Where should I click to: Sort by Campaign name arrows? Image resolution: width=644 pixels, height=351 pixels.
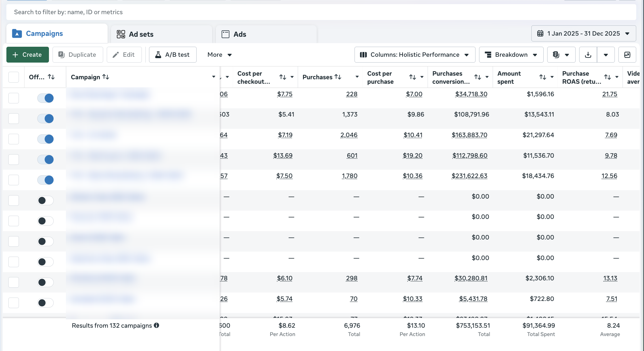tap(106, 77)
